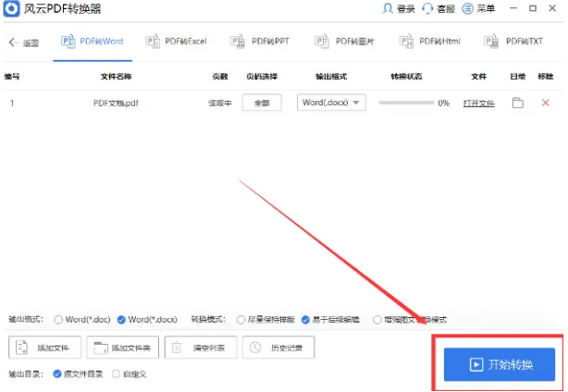Open 客服 headset support icon

pos(427,8)
